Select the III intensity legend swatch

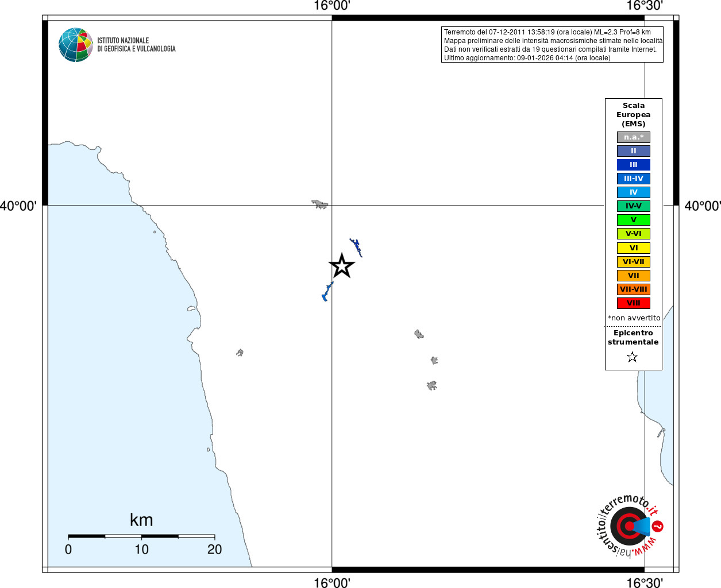(634, 165)
